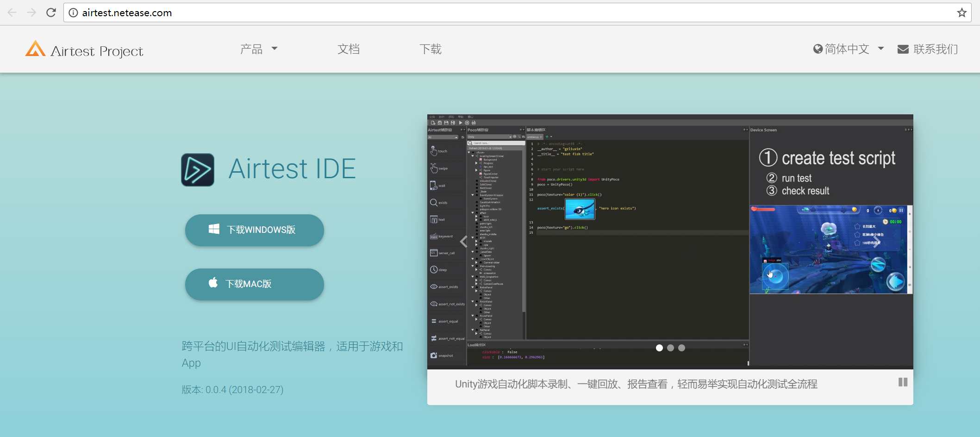The image size is (980, 437).
Task: Click the browser forward arrow
Action: click(x=31, y=12)
